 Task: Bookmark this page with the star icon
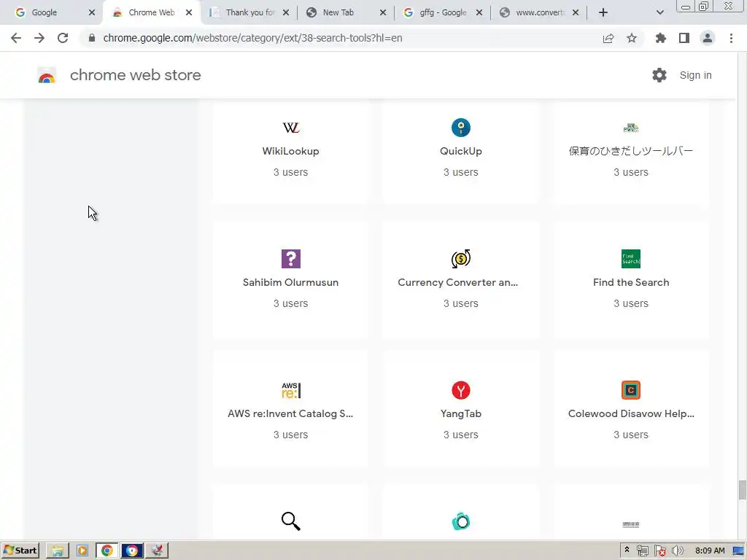(x=632, y=38)
